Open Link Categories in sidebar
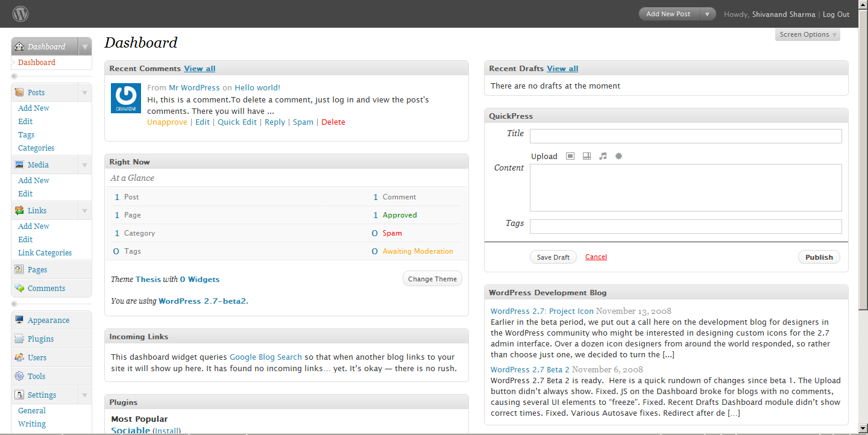 (45, 252)
